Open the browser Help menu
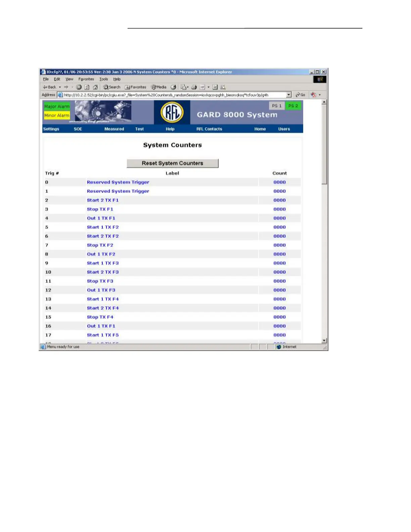This screenshot has height=532, width=411. point(117,79)
